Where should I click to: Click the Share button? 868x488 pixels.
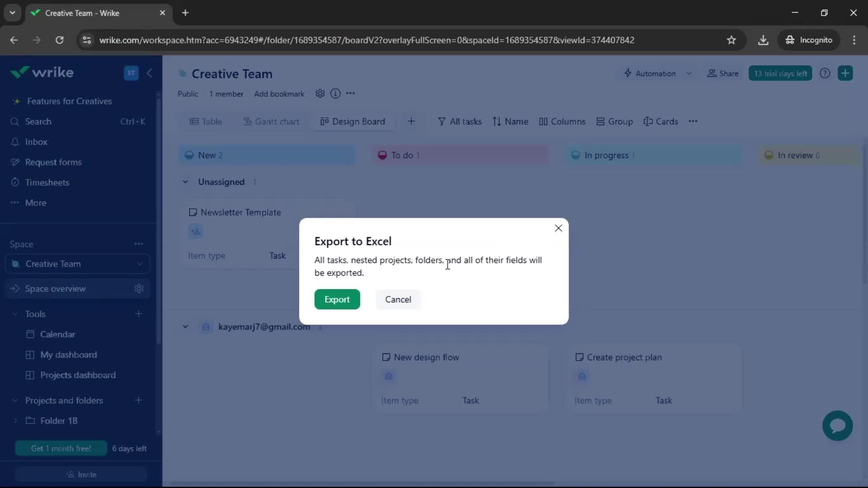click(723, 73)
